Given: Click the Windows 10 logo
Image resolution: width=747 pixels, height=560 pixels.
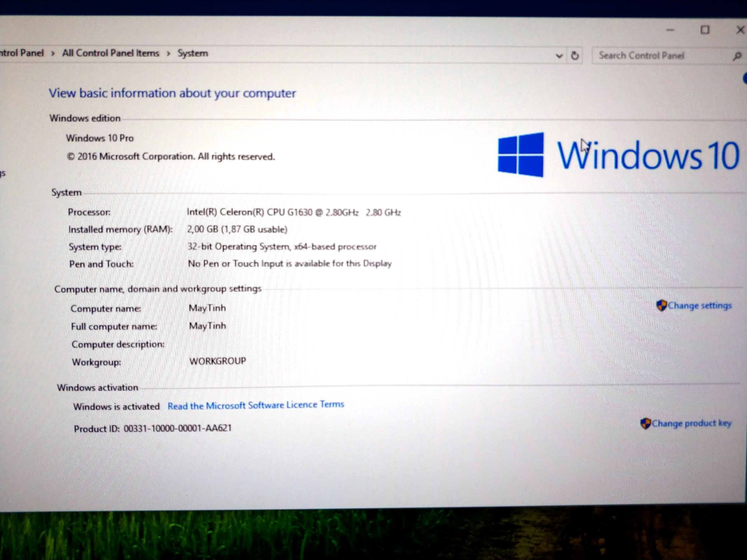Looking at the screenshot, I should point(618,155).
